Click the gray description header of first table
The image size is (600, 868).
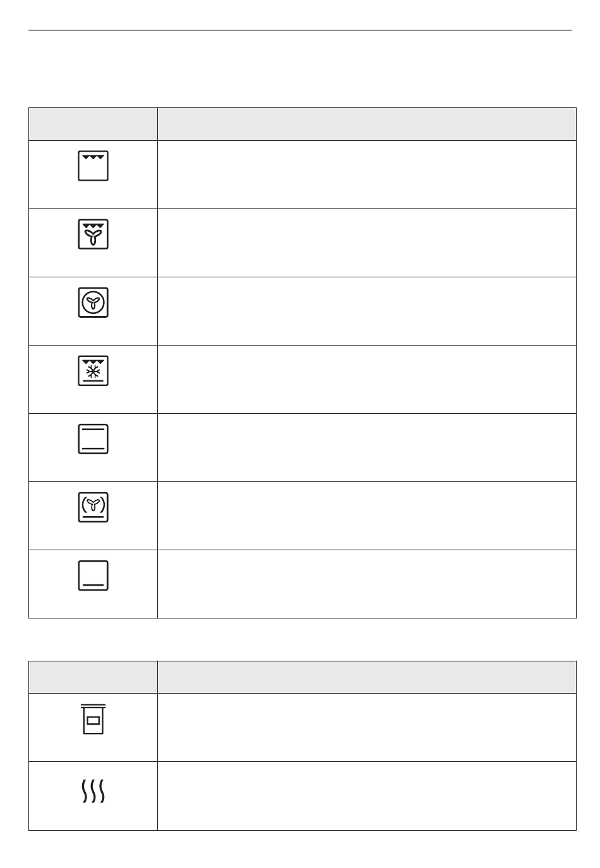pyautogui.click(x=367, y=124)
